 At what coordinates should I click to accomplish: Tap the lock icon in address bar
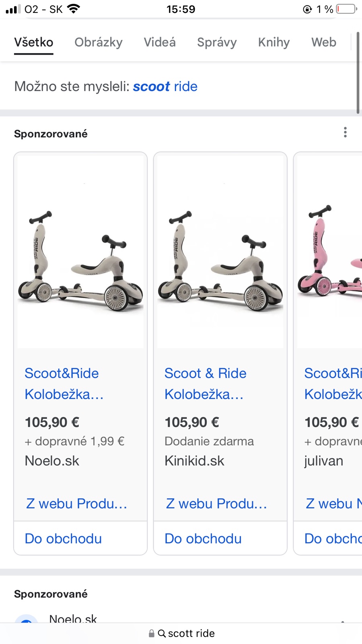(152, 634)
